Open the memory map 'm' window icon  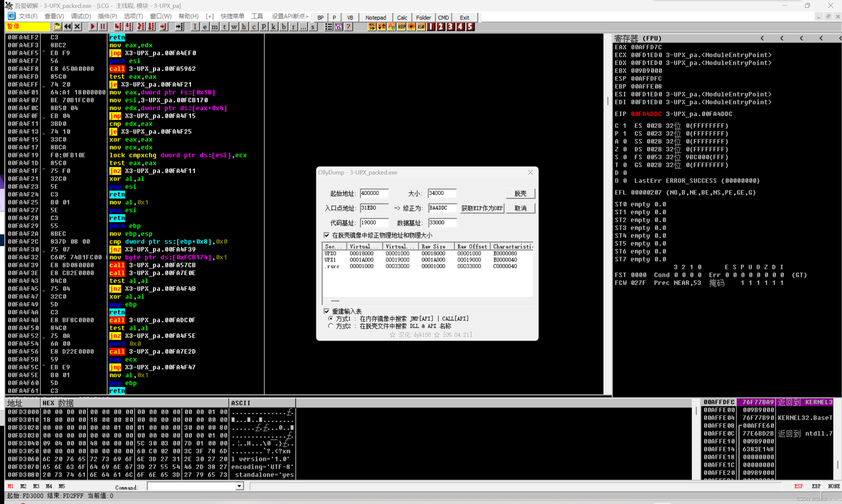click(x=215, y=27)
